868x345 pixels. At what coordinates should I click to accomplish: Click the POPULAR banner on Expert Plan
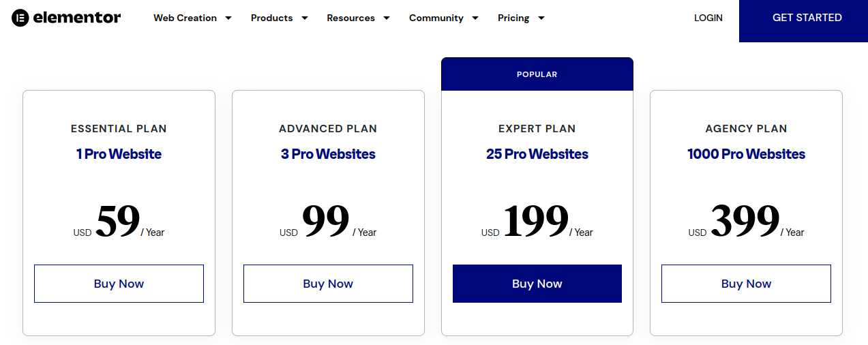click(537, 74)
